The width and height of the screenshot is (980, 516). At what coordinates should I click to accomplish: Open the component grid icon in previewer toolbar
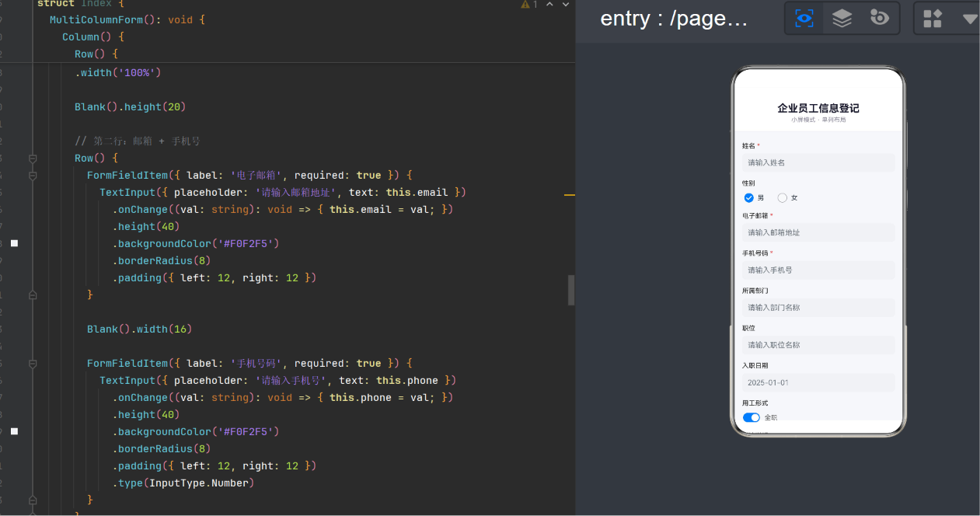(x=933, y=19)
